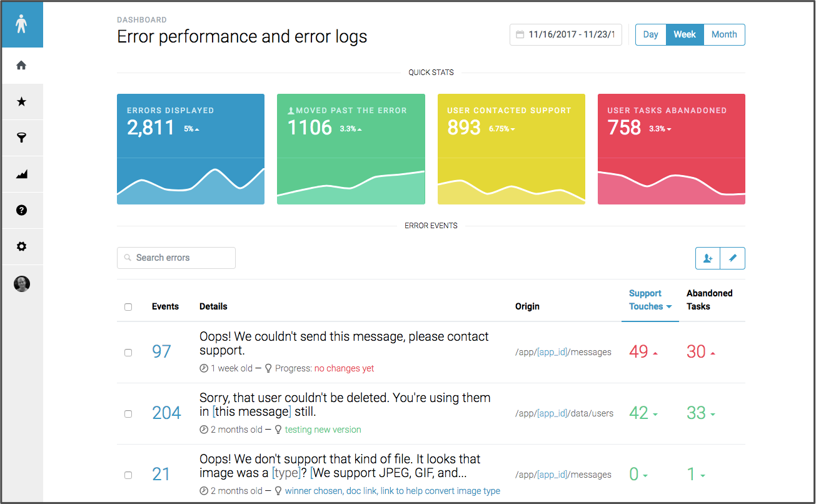Sort by Support Touches column
This screenshot has height=504, width=816.
tap(650, 300)
